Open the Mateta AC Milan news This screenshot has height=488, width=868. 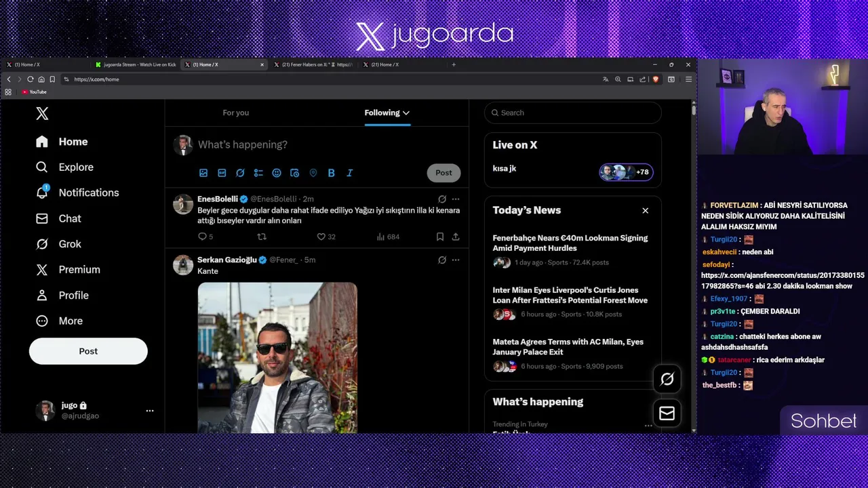[x=573, y=354]
